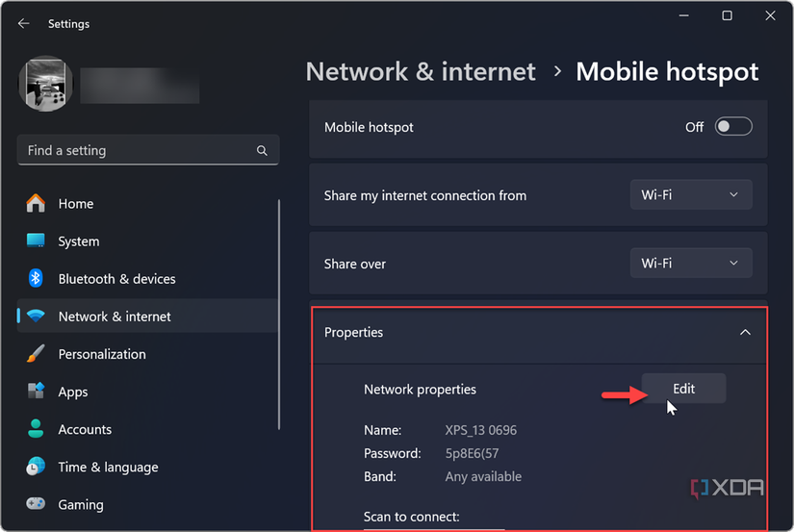794x532 pixels.
Task: Select the Accounts person icon
Action: point(36,429)
